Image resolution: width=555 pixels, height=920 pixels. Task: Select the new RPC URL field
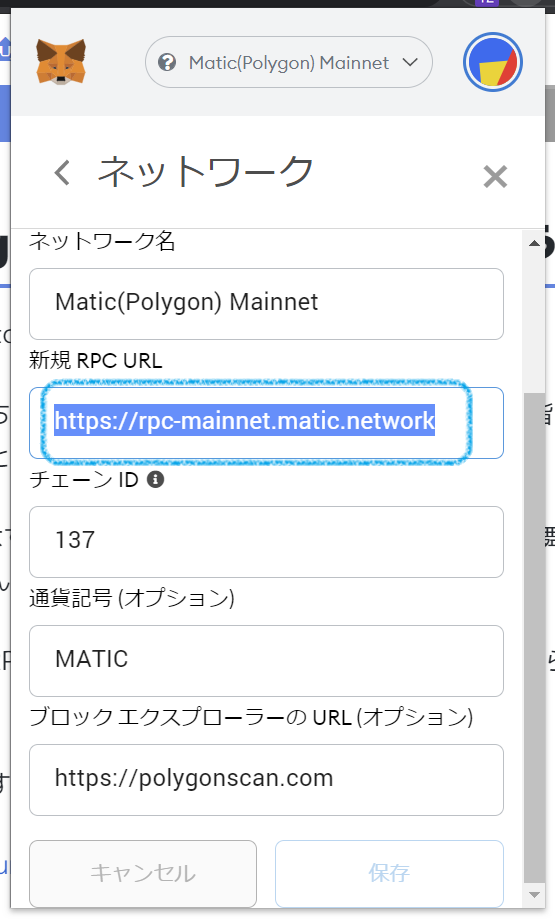(266, 423)
